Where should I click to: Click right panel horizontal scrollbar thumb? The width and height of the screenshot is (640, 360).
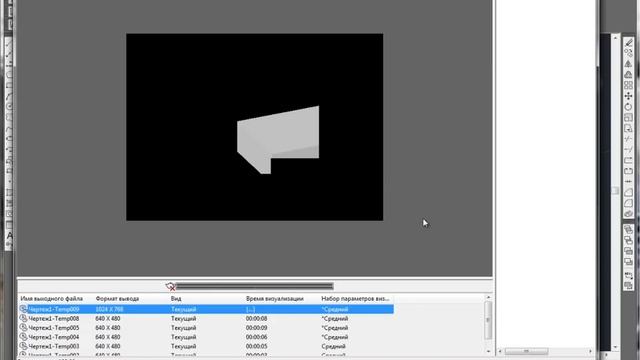[527, 351]
